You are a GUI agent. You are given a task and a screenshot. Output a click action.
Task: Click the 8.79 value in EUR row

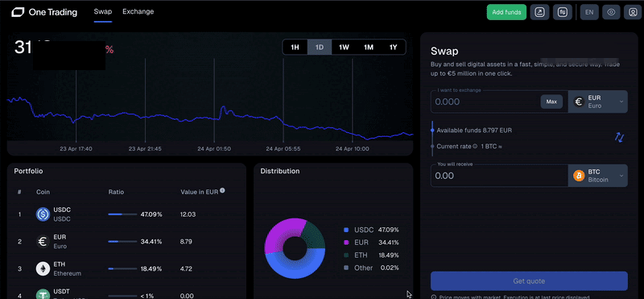[x=187, y=242]
